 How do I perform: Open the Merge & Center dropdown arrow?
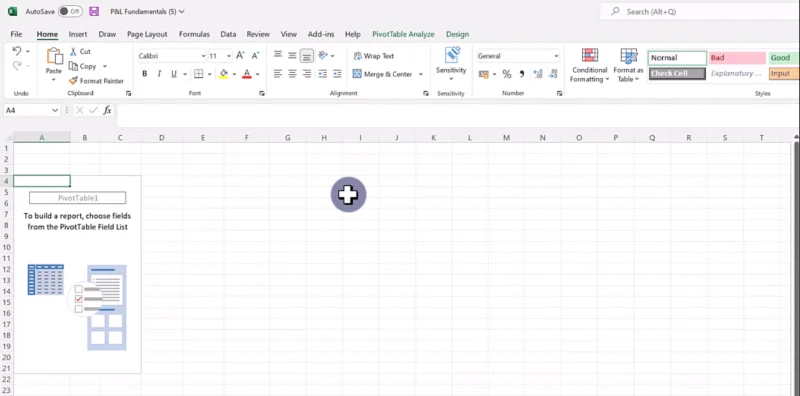pos(421,74)
